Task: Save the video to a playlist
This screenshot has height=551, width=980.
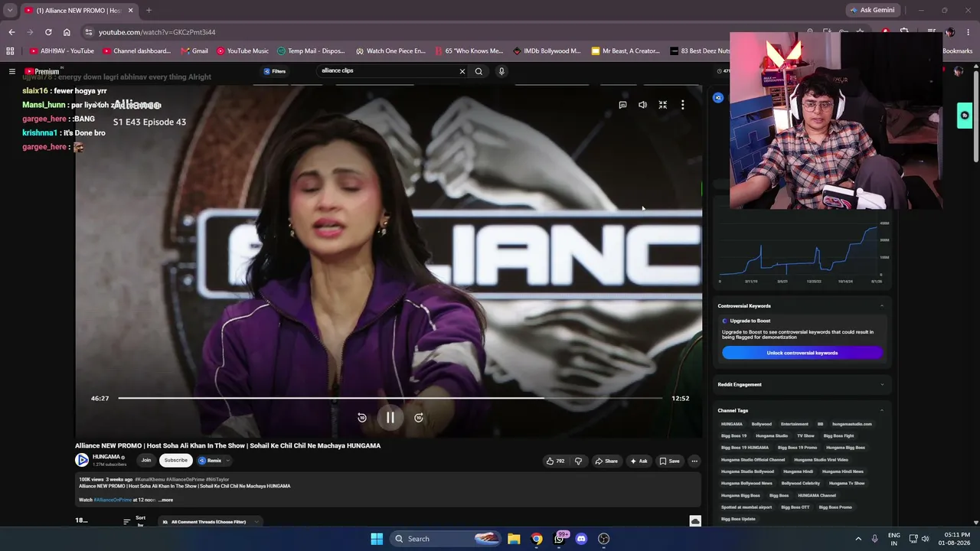Action: click(x=669, y=461)
